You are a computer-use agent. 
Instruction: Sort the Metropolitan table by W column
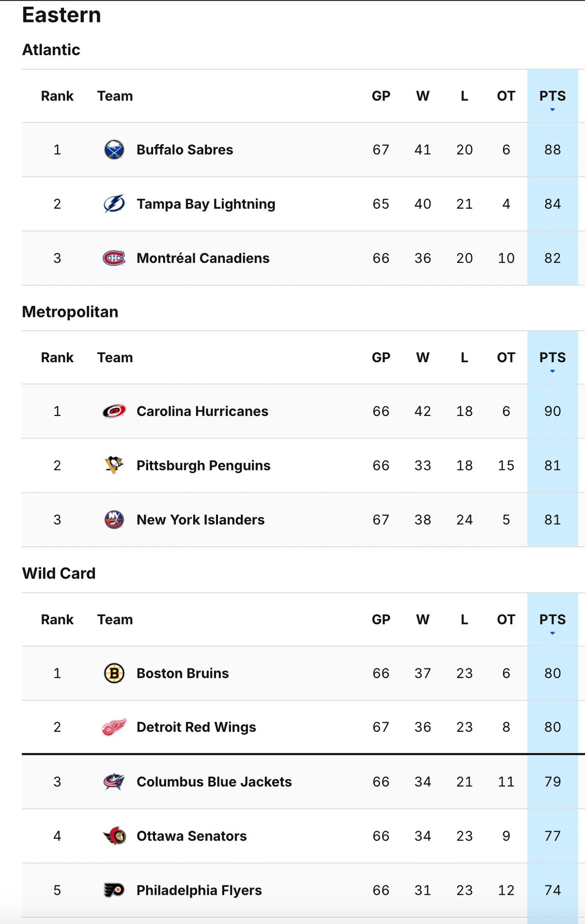(x=423, y=357)
